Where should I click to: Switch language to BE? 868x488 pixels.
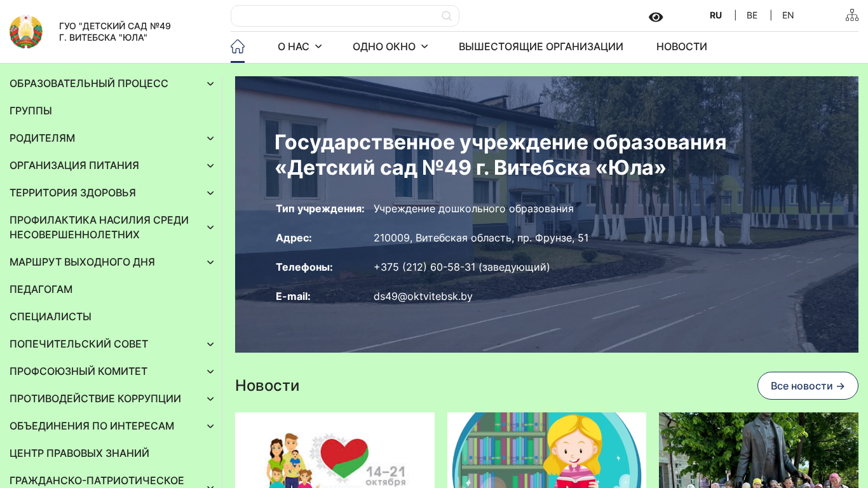point(752,15)
